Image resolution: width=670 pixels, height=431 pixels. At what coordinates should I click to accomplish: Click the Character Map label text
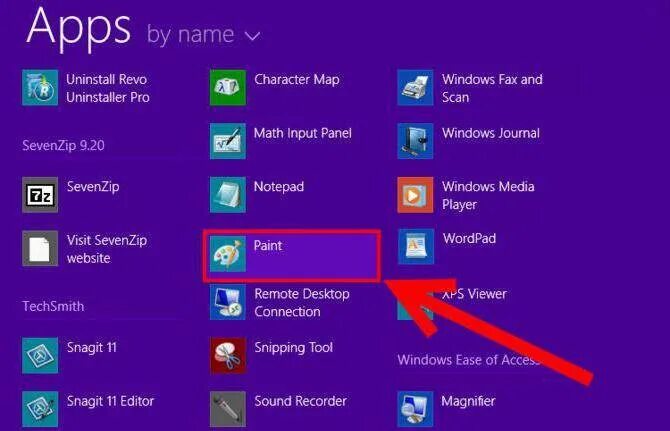tap(297, 79)
